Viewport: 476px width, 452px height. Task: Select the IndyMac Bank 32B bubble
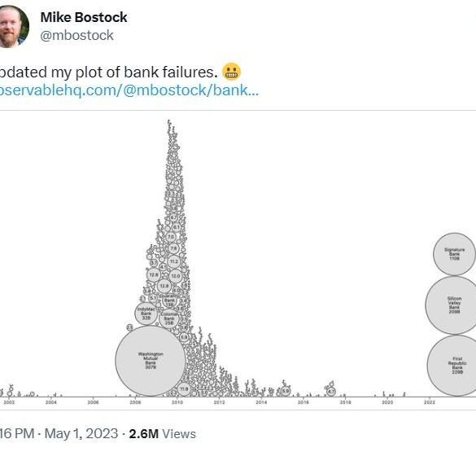[146, 314]
